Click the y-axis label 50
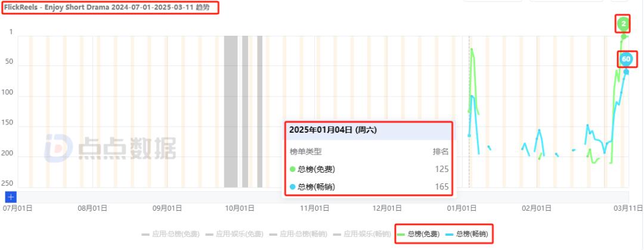The image size is (644, 250). [8, 62]
